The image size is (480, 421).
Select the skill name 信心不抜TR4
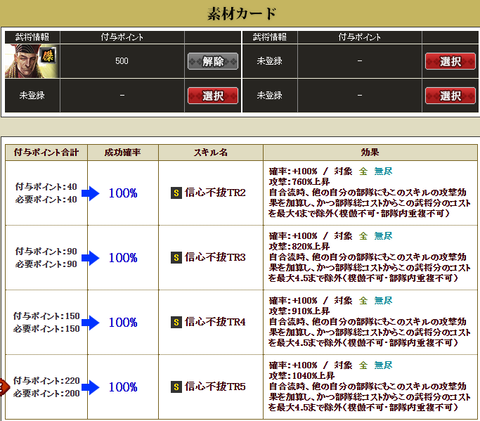[215, 322]
